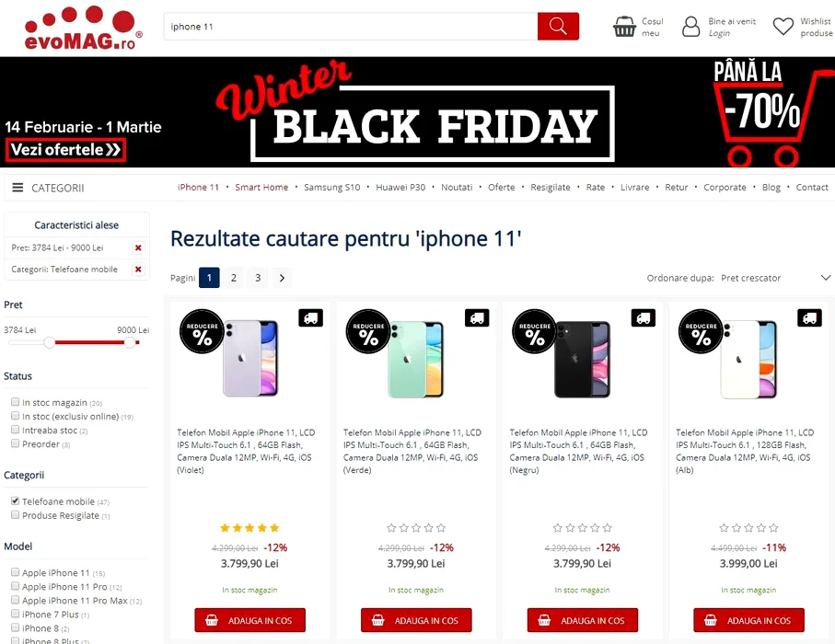Remove the Telefoane mobile category filter X
The width and height of the screenshot is (835, 644).
click(138, 270)
